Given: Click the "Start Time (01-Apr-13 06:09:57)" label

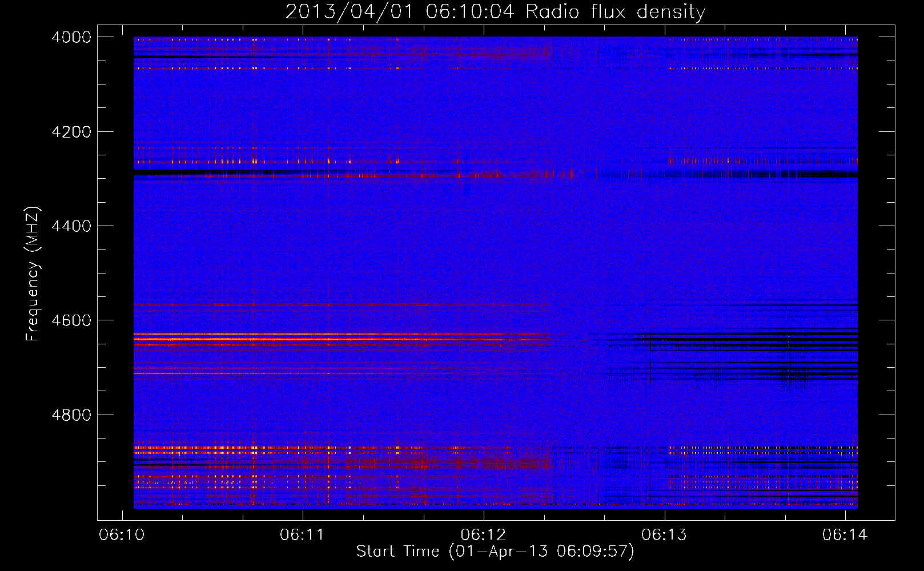Looking at the screenshot, I should point(495,552).
